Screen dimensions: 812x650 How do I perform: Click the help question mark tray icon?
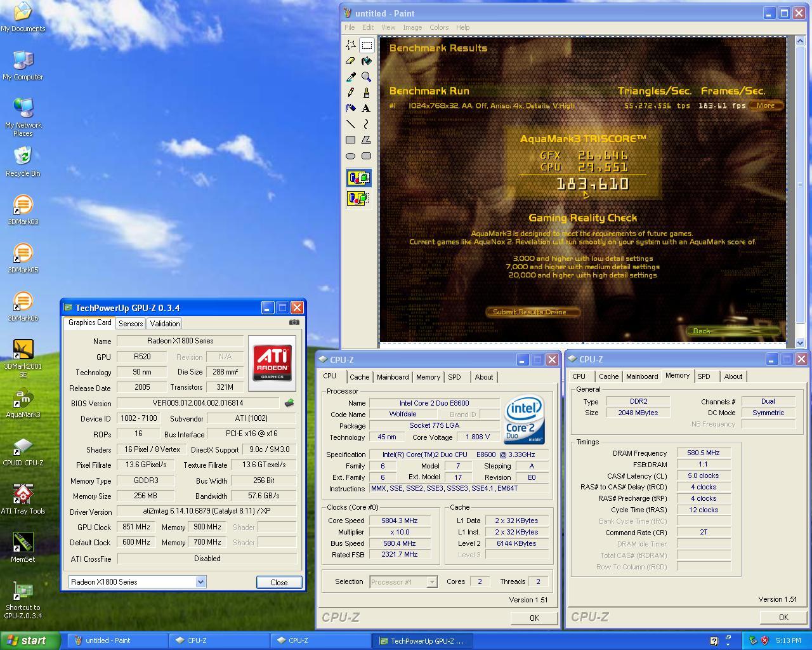pyautogui.click(x=714, y=641)
